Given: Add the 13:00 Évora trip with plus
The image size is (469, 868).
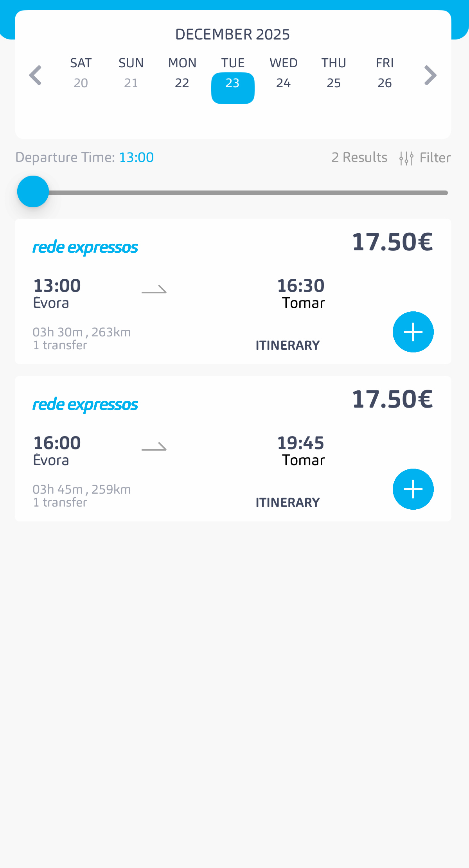Looking at the screenshot, I should [x=413, y=332].
